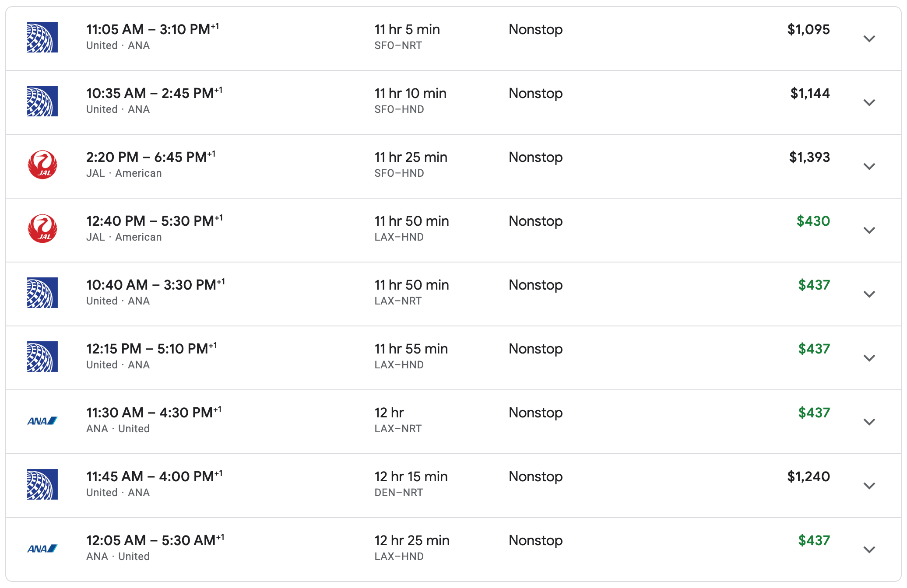Click United logo on 11:05 AM flight
907x588 pixels.
click(x=42, y=37)
